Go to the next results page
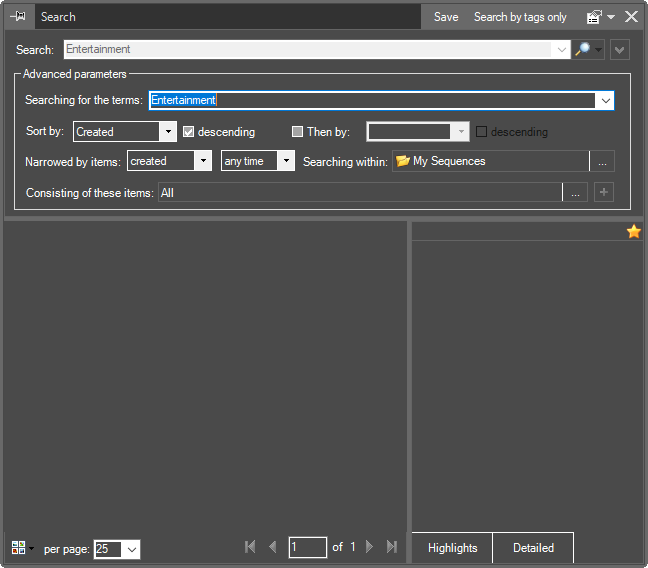The width and height of the screenshot is (648, 568). click(370, 547)
